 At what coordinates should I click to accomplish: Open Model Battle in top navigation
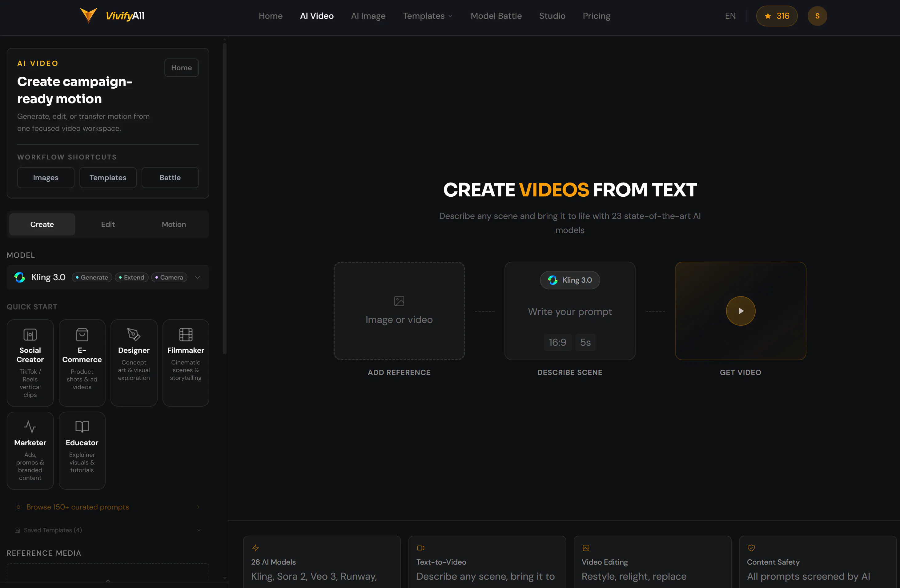coord(496,16)
